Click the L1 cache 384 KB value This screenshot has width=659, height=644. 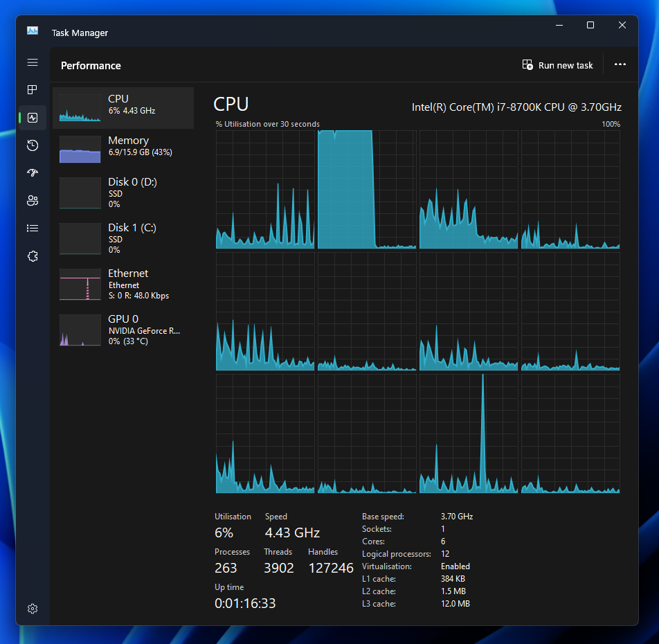point(453,579)
